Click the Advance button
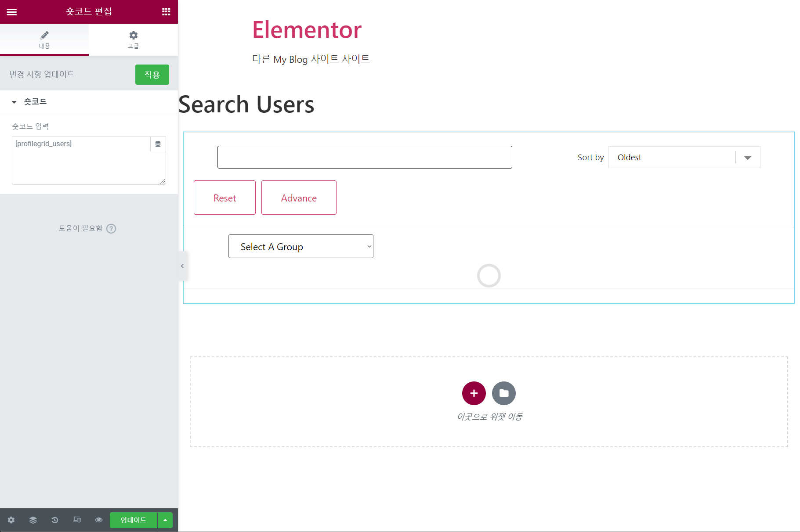Image resolution: width=800 pixels, height=532 pixels. click(299, 198)
